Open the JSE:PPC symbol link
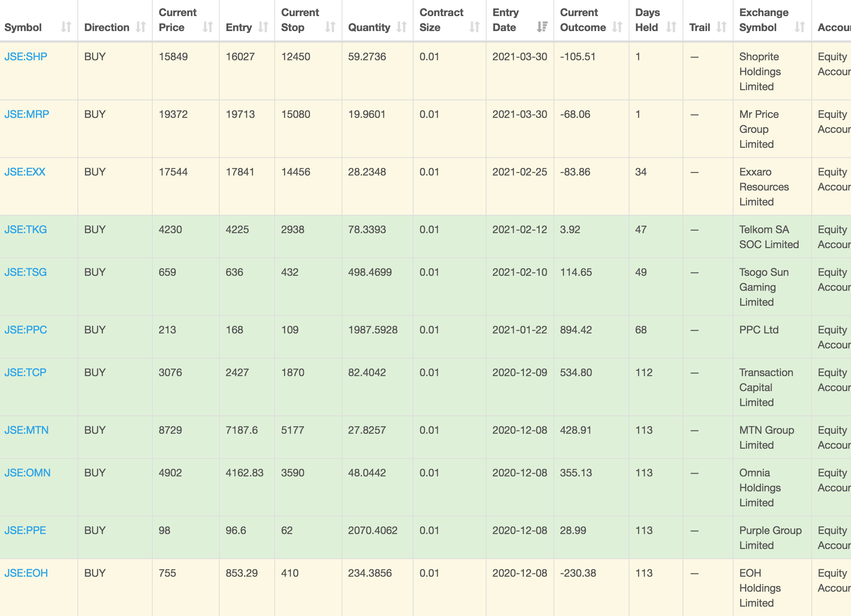This screenshot has height=616, width=851. pyautogui.click(x=25, y=330)
